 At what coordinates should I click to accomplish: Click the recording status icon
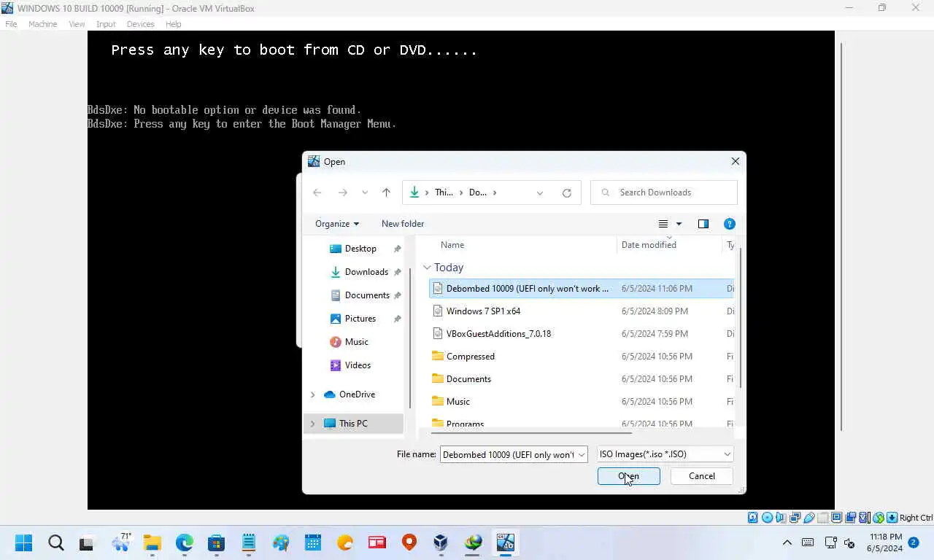[850, 518]
